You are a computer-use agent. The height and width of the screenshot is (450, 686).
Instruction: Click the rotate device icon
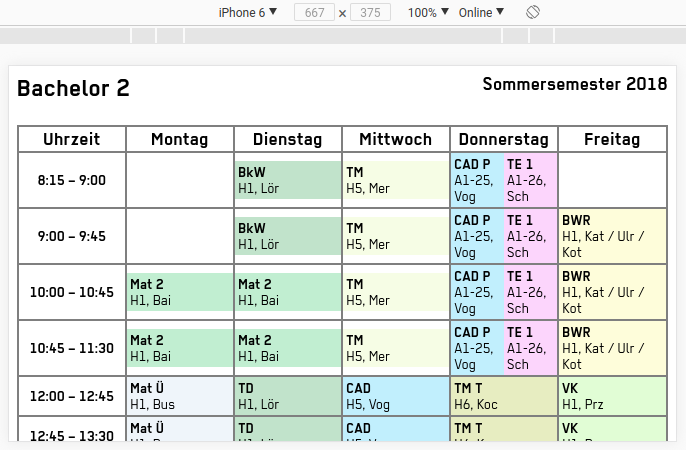(533, 12)
